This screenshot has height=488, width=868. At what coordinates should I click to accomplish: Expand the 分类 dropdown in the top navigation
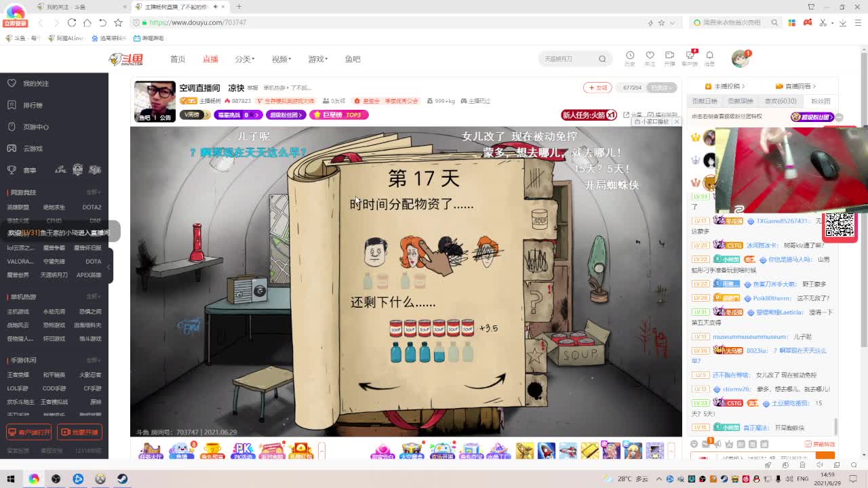pos(243,59)
